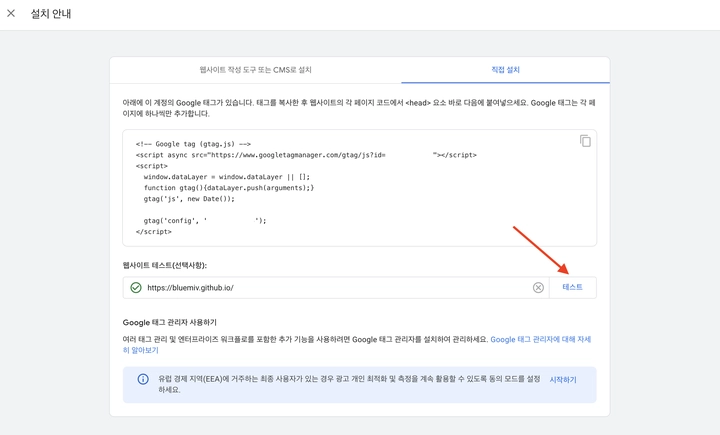
Task: Click the function gtag() code line
Action: point(229,188)
